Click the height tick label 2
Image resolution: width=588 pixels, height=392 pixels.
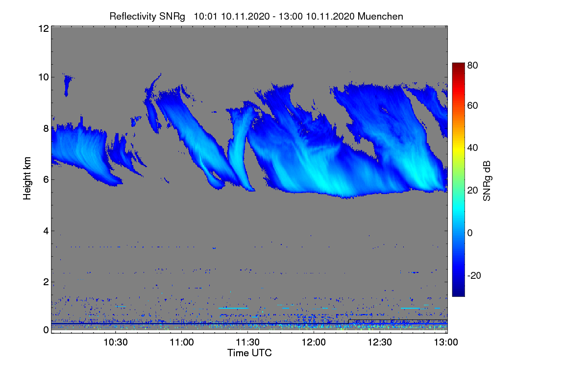[46, 282]
